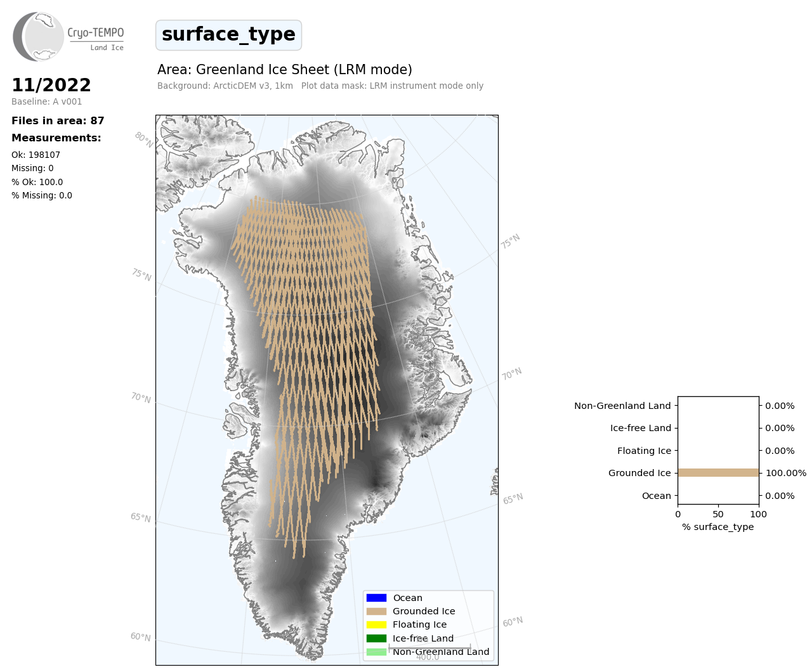
Task: Click the '11/2022' date heading
Action: (51, 85)
